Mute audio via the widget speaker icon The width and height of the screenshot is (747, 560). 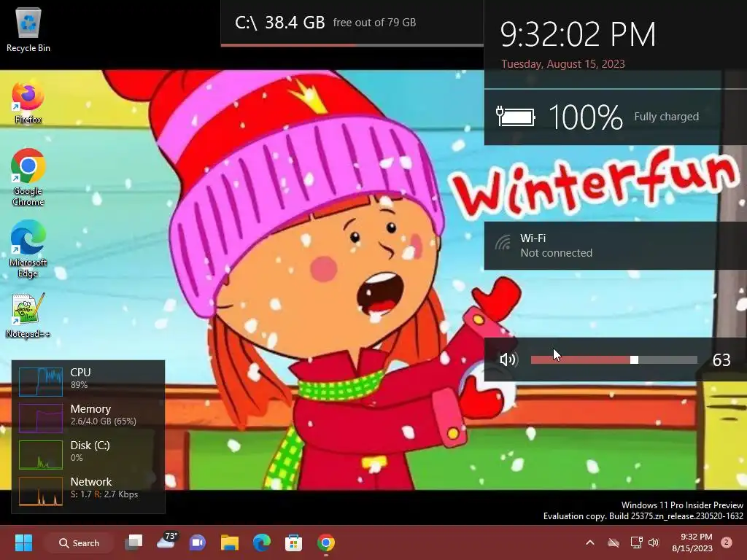click(508, 359)
